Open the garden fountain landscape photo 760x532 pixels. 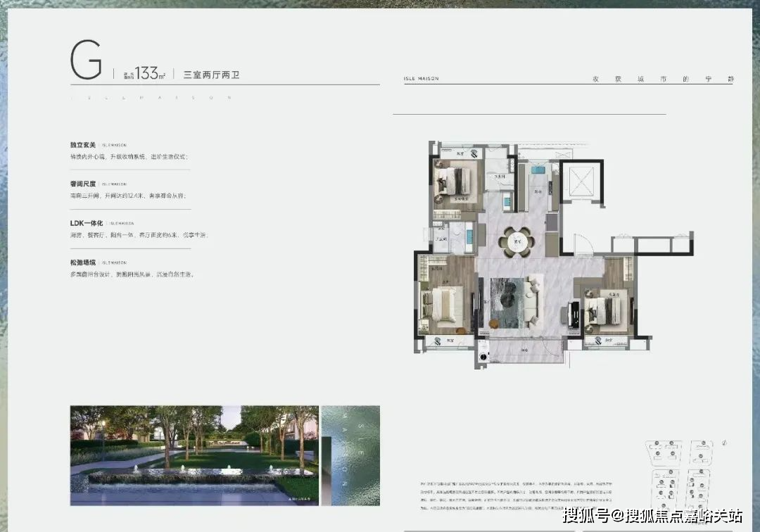click(x=194, y=455)
